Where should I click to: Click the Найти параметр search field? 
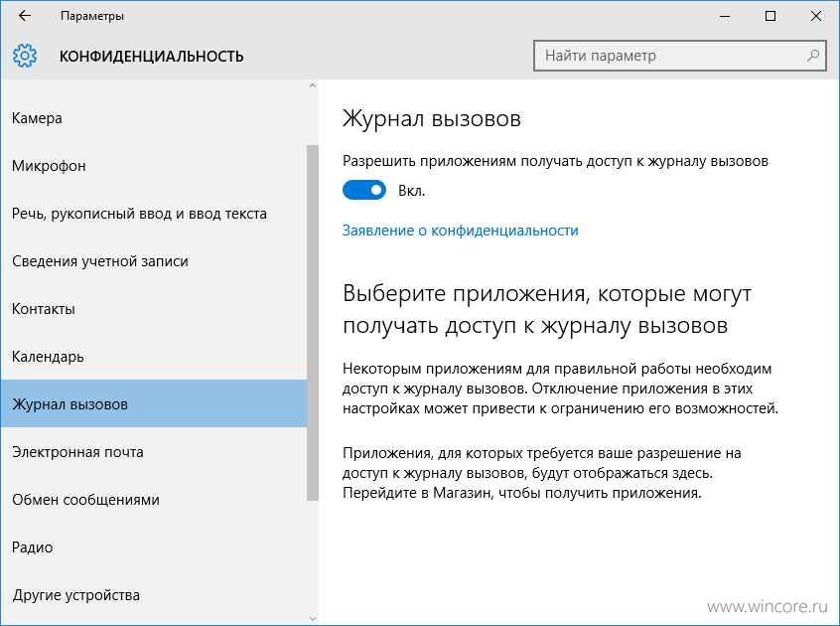pos(680,56)
